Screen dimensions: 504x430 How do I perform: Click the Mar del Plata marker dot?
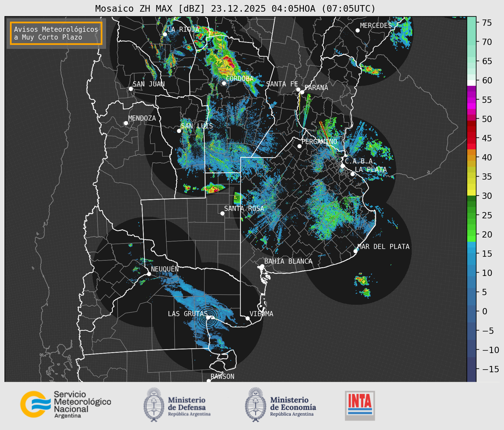[x=356, y=251]
